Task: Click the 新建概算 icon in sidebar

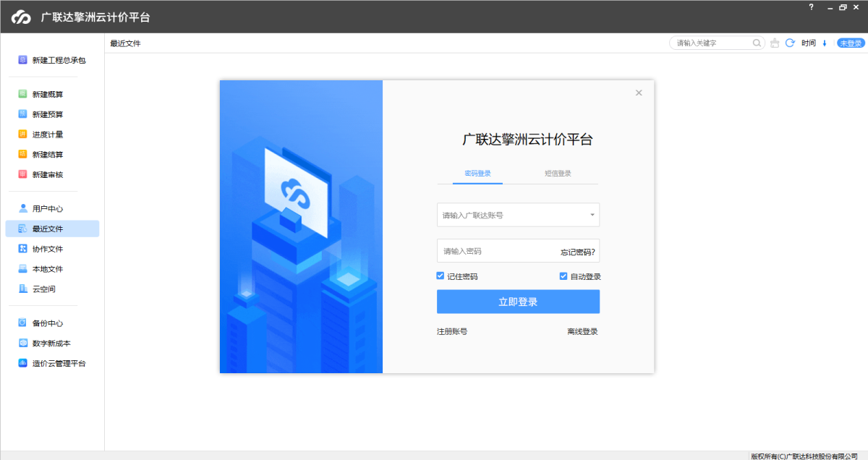Action: (23, 94)
